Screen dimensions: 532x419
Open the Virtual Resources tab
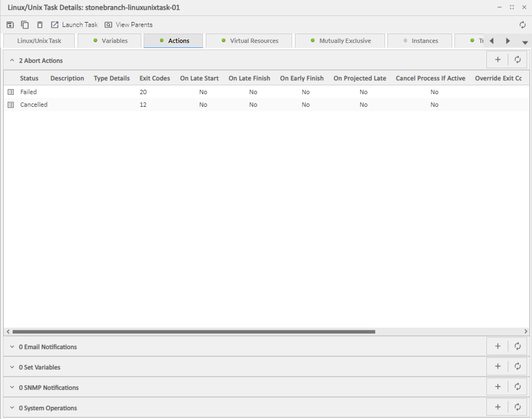(249, 41)
